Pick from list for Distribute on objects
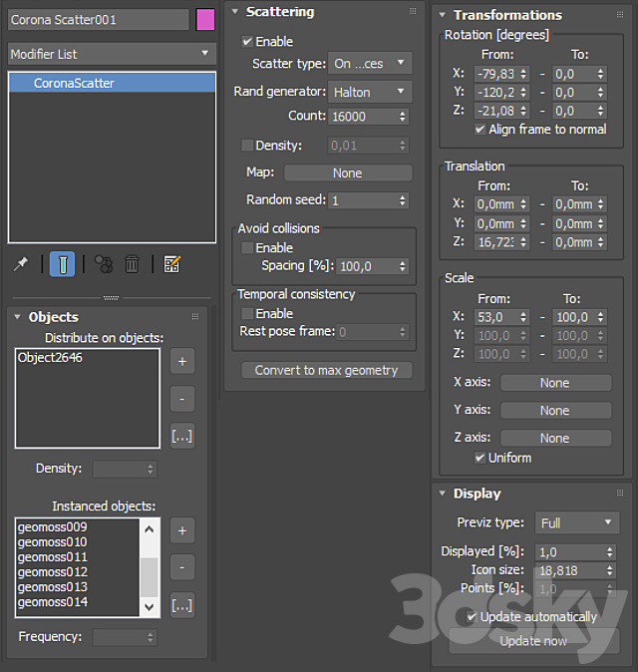Viewport: 638px width, 672px height. pyautogui.click(x=182, y=437)
